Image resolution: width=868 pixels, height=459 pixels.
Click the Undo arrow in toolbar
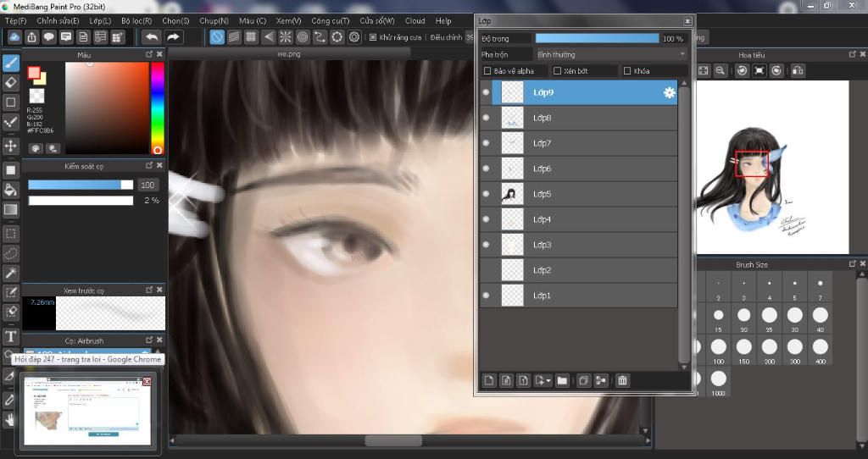pyautogui.click(x=151, y=37)
